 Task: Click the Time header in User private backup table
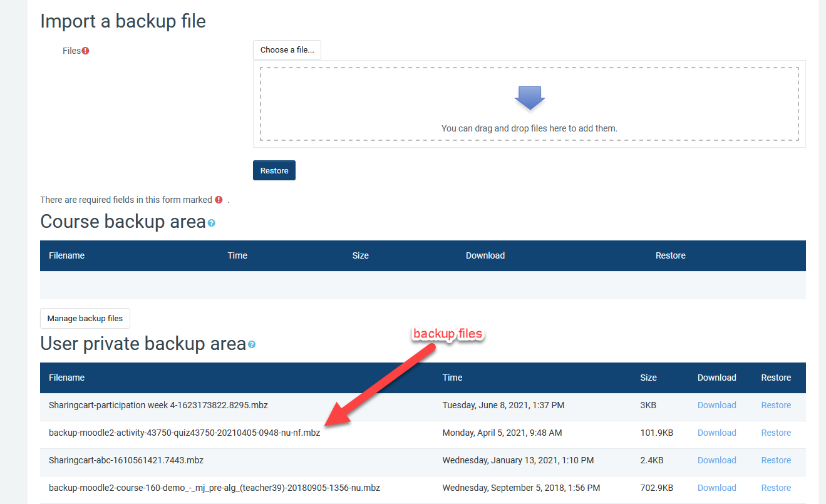click(x=452, y=378)
